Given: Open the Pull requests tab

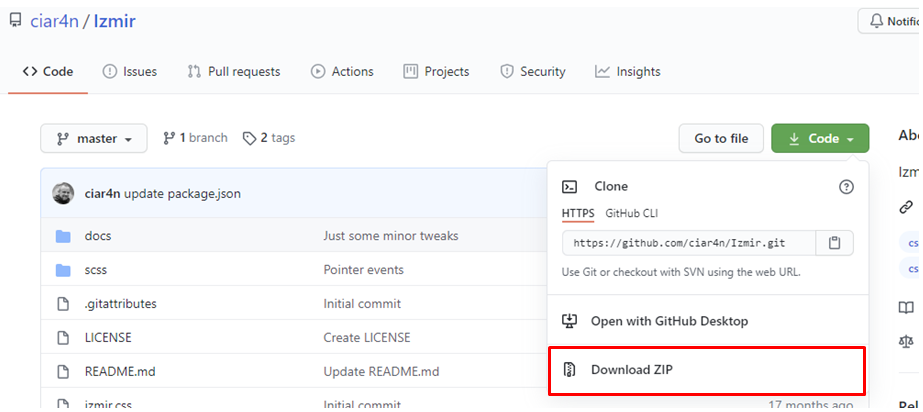Looking at the screenshot, I should click(x=234, y=72).
